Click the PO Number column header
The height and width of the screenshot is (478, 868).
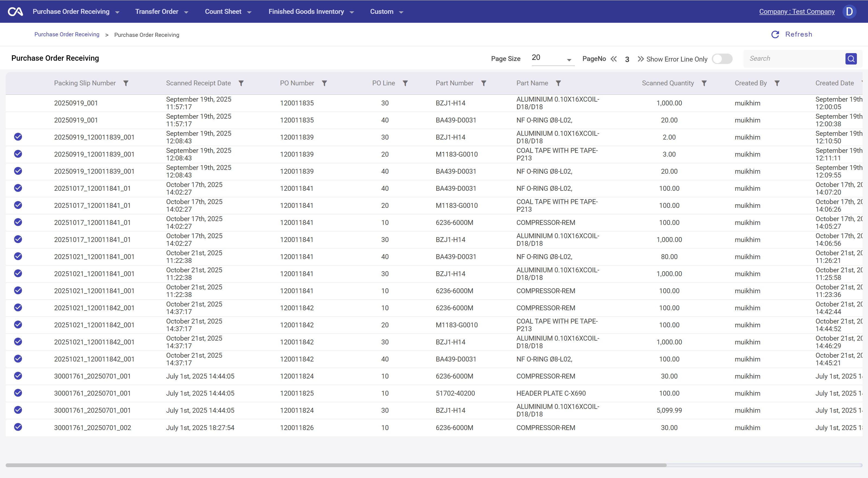pos(297,83)
